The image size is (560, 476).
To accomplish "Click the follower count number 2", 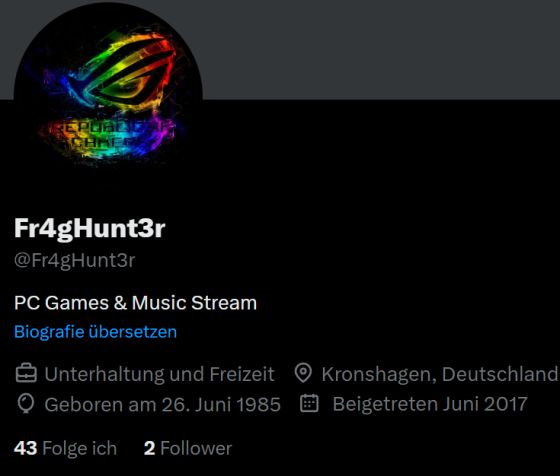I will [x=150, y=448].
